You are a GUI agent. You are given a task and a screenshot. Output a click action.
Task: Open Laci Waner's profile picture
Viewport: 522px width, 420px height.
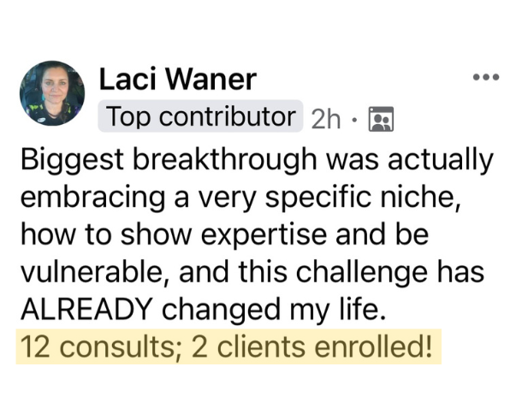coord(52,93)
